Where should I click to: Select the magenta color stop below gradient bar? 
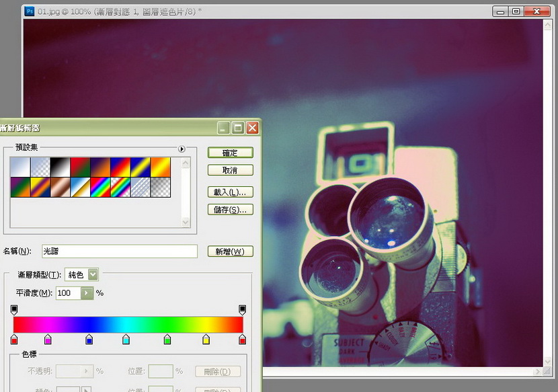(48, 340)
